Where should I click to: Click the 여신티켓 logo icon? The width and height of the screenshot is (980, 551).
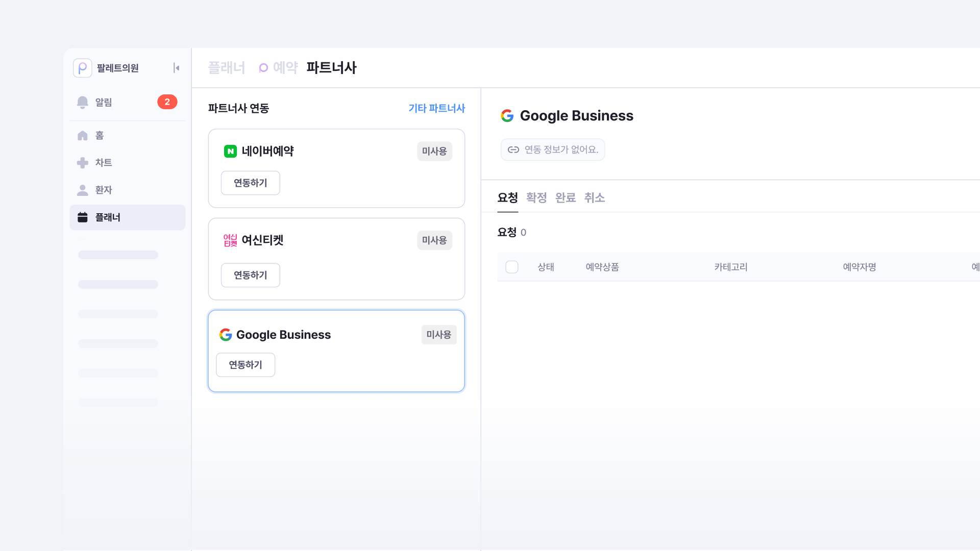coord(230,240)
